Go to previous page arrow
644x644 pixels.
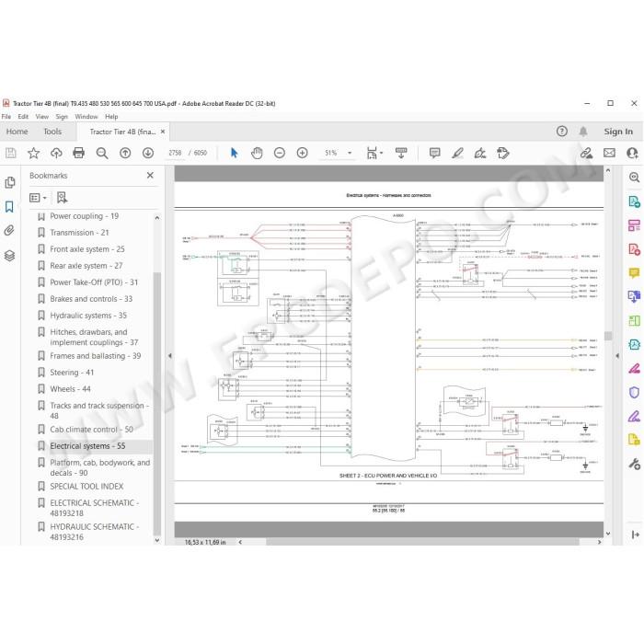point(125,154)
